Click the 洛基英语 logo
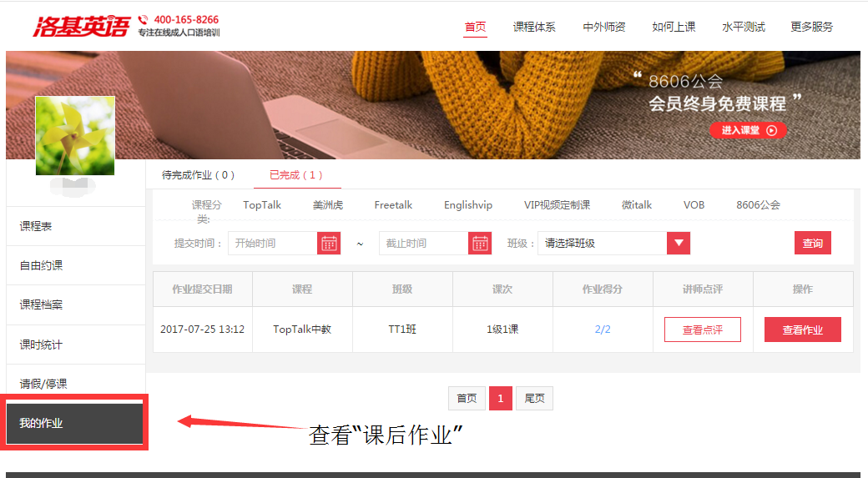 (81, 26)
